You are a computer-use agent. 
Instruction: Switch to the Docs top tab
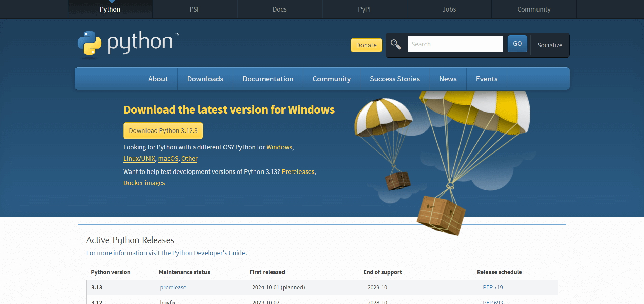coord(279,9)
